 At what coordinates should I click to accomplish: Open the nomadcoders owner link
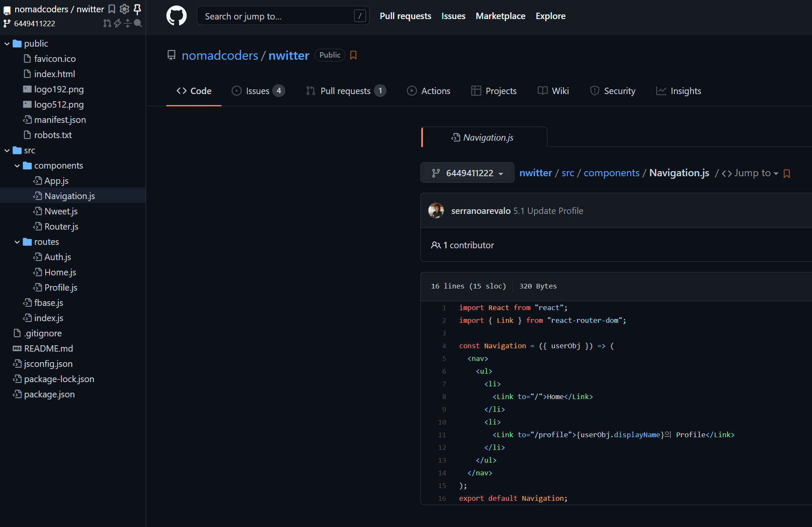point(220,55)
